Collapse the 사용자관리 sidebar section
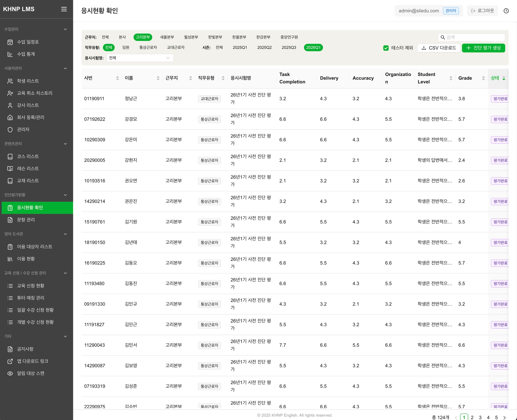 point(65,68)
